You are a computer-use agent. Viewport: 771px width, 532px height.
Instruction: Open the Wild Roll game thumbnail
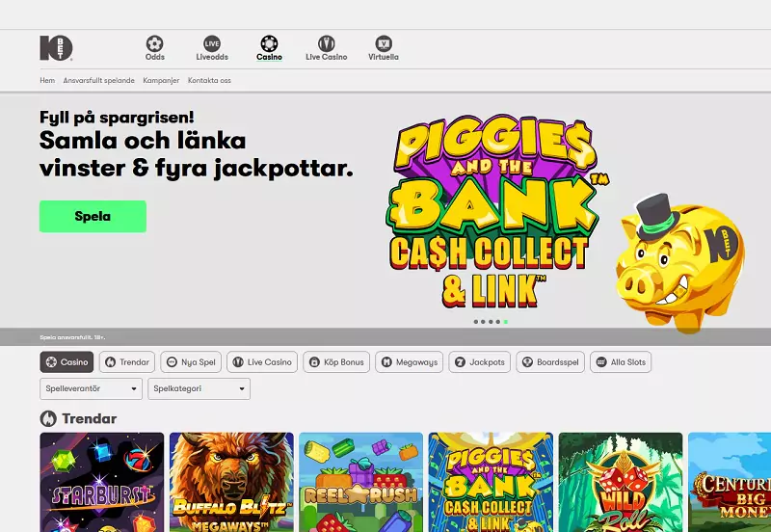(x=621, y=482)
